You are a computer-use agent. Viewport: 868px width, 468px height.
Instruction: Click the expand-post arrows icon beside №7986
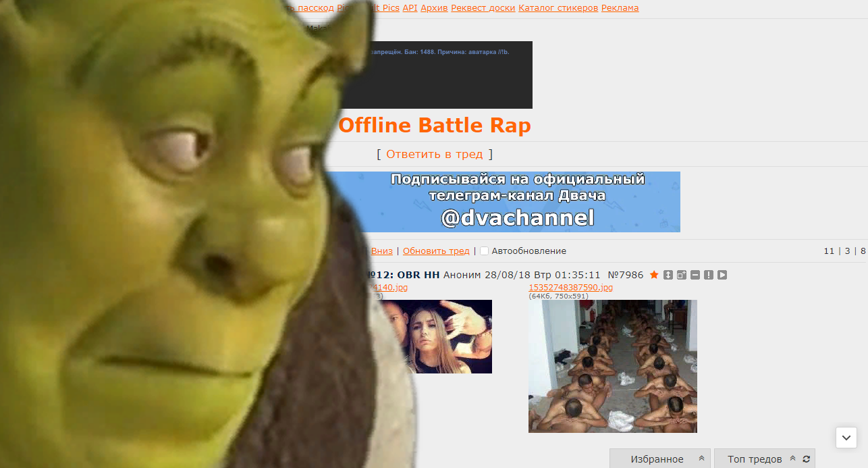(x=668, y=275)
